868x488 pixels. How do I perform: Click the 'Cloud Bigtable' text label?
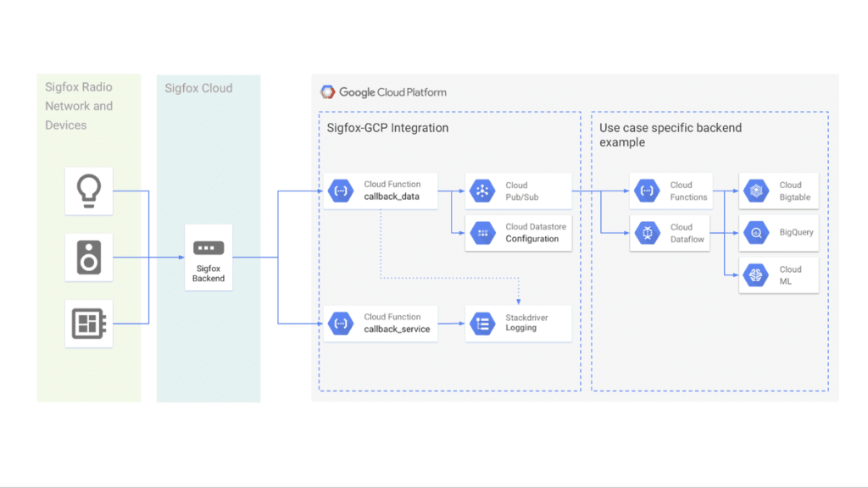click(x=795, y=191)
